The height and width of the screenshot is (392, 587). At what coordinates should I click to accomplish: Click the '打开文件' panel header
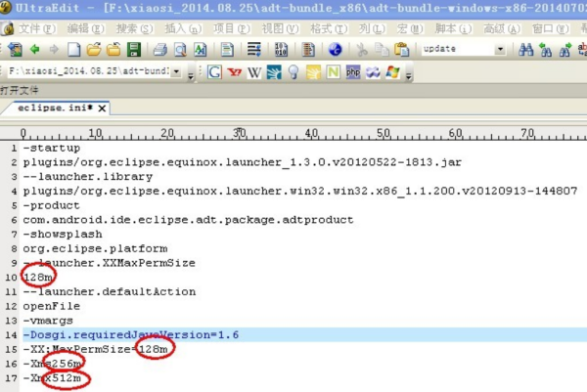(x=20, y=90)
